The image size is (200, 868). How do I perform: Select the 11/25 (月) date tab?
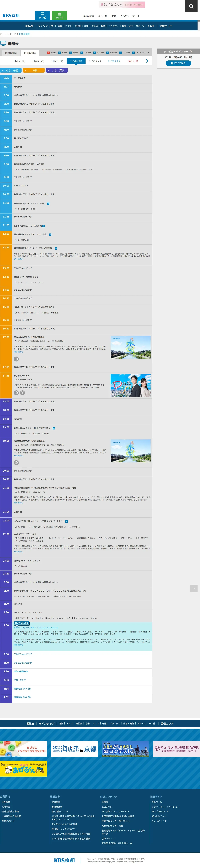[19, 61]
